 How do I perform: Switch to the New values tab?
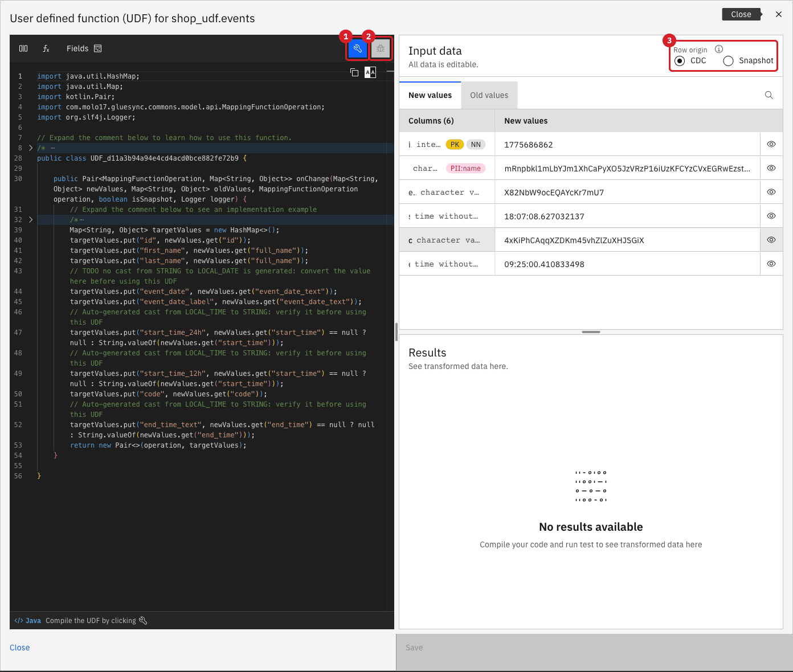point(430,95)
